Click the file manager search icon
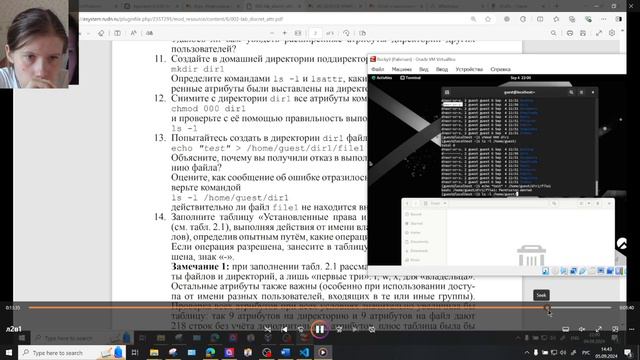This screenshot has width=640, height=360. [x=554, y=203]
